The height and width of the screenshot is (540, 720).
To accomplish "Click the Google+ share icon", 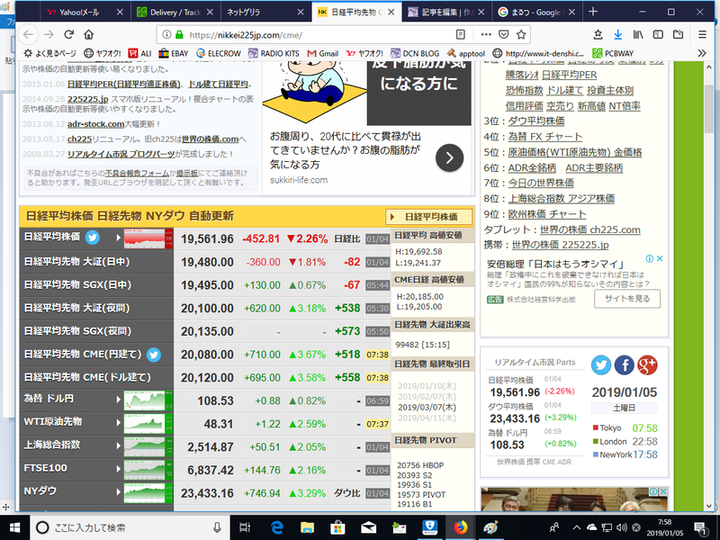I will click(x=647, y=365).
